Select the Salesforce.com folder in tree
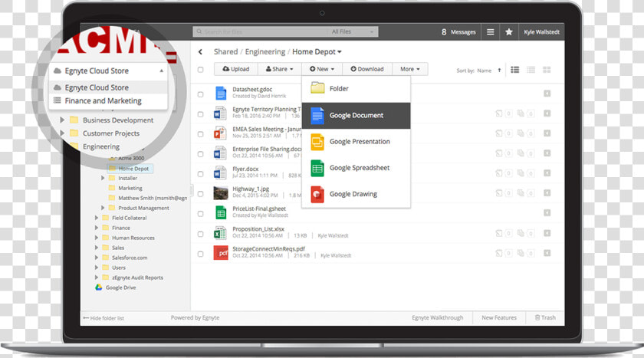Image resolution: width=644 pixels, height=358 pixels. (130, 258)
